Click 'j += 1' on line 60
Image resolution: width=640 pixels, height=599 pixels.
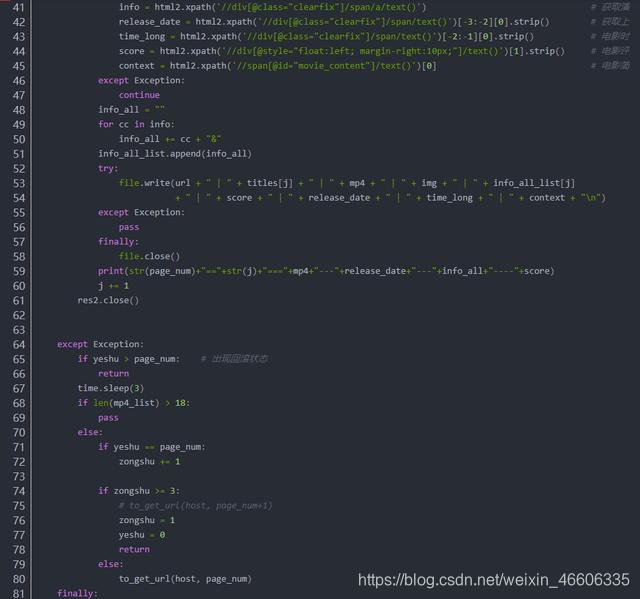pyautogui.click(x=113, y=286)
